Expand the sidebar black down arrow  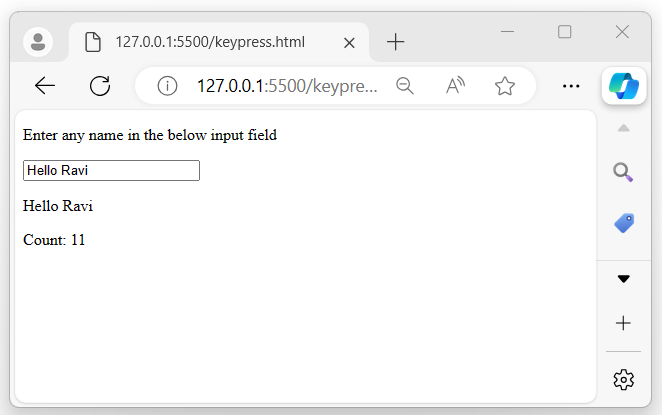pos(623,279)
